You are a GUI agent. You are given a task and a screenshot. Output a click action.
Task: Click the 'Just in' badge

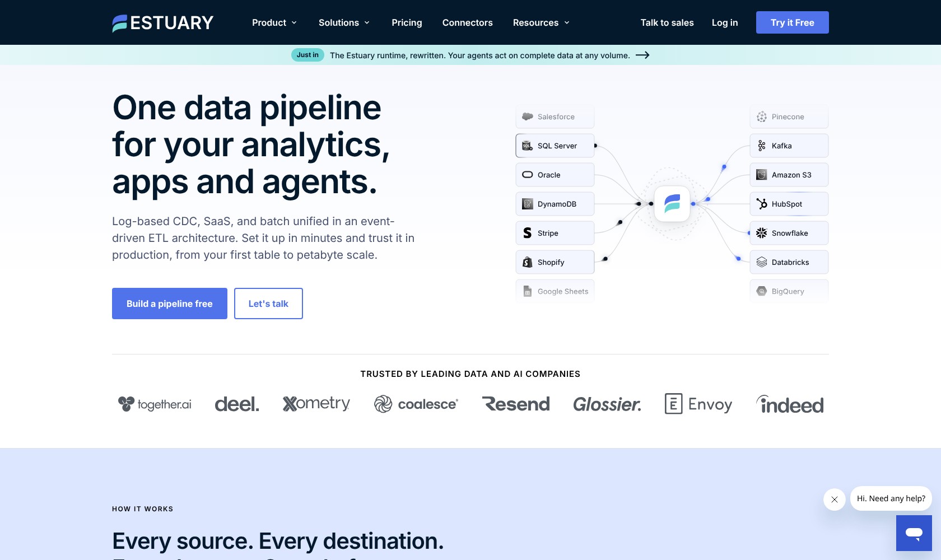[x=308, y=55]
